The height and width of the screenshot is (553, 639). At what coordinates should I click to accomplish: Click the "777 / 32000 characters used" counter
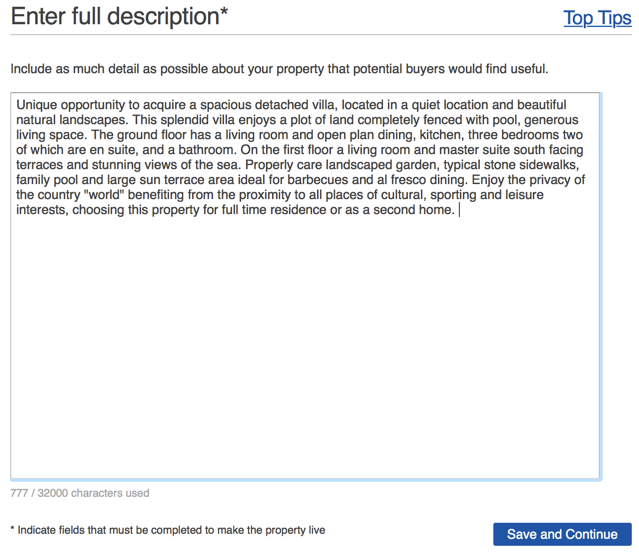pyautogui.click(x=80, y=493)
